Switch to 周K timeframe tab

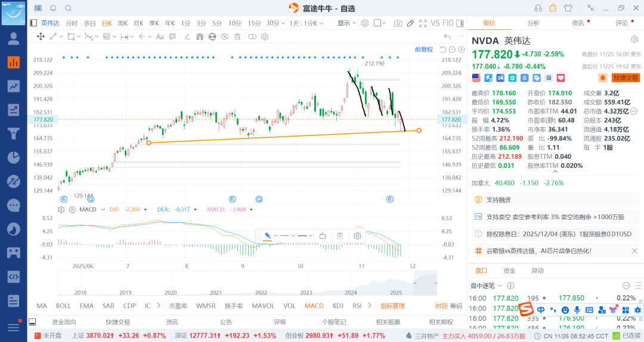click(x=122, y=23)
